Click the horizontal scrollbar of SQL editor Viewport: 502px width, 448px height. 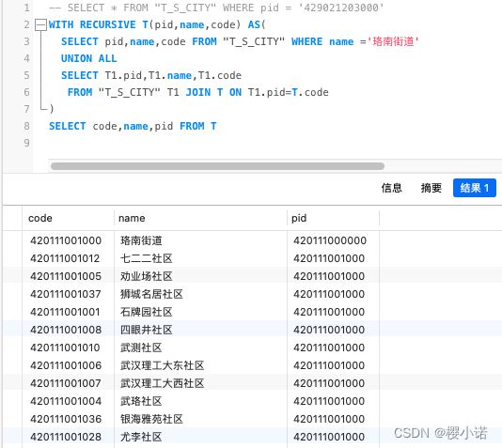217,166
